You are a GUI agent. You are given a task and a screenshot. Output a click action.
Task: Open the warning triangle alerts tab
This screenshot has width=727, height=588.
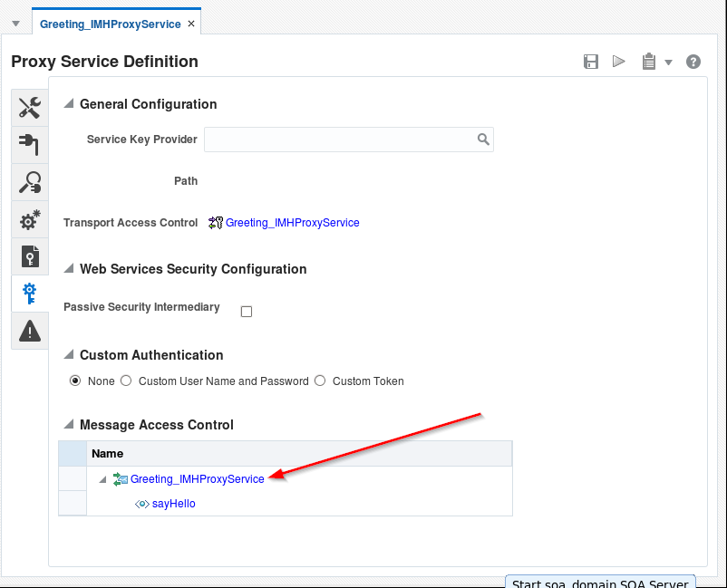(x=29, y=331)
